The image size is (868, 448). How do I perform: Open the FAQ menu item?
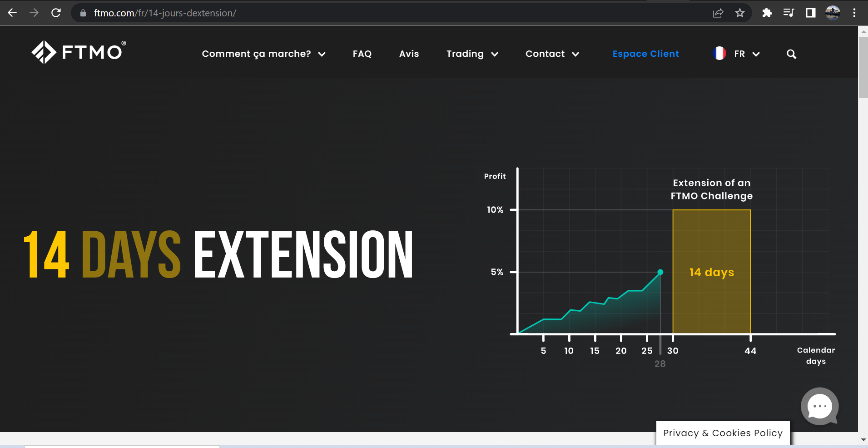(x=362, y=54)
